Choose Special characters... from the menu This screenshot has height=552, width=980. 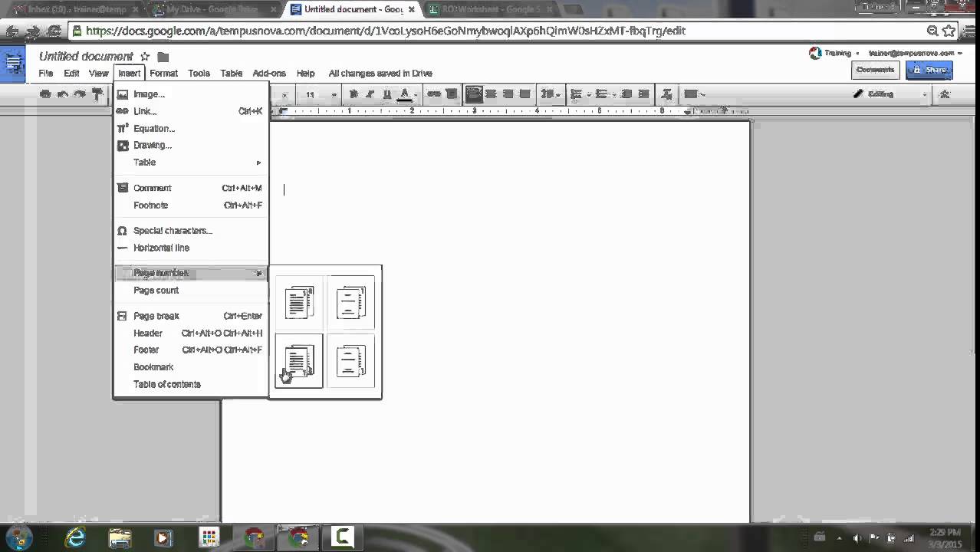191,231
